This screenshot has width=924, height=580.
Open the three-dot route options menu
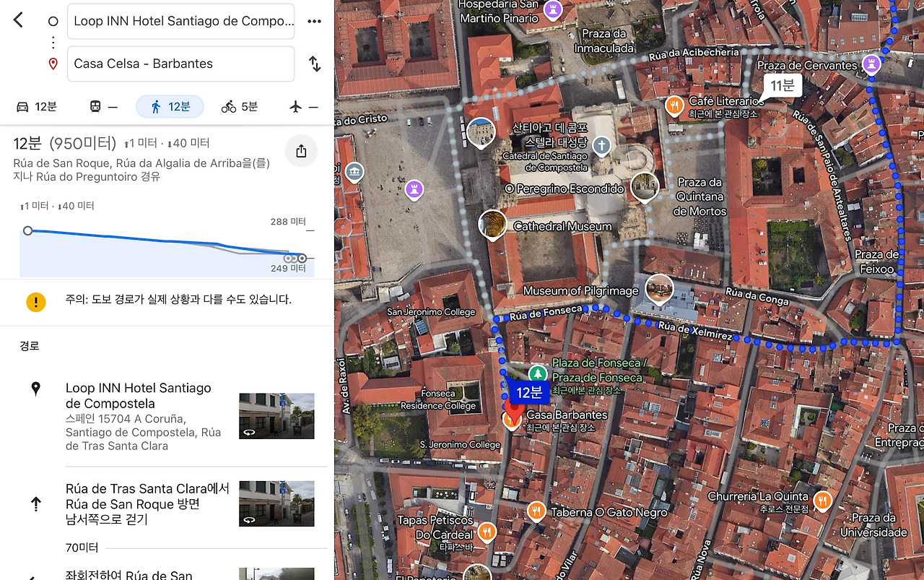pyautogui.click(x=314, y=21)
